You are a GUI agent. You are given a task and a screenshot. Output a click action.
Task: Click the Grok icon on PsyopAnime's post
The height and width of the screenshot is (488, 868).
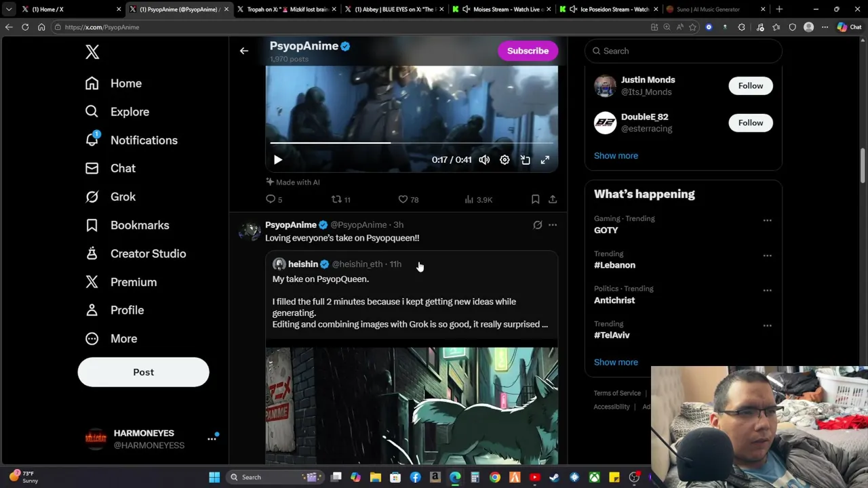[538, 225]
